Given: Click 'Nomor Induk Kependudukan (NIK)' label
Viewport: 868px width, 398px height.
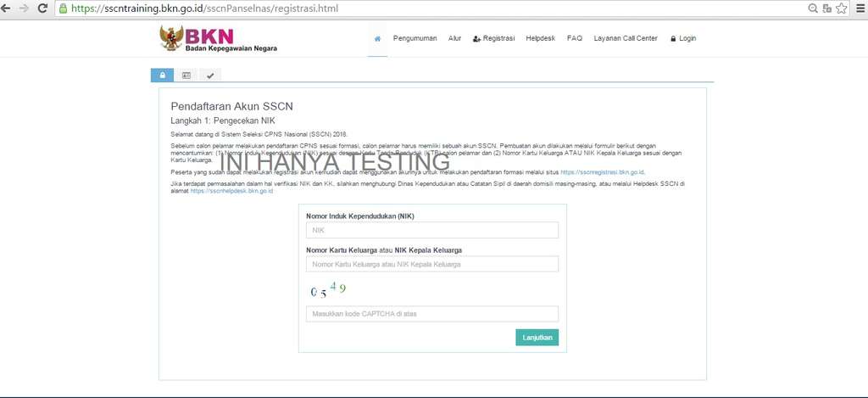Looking at the screenshot, I should click(359, 216).
